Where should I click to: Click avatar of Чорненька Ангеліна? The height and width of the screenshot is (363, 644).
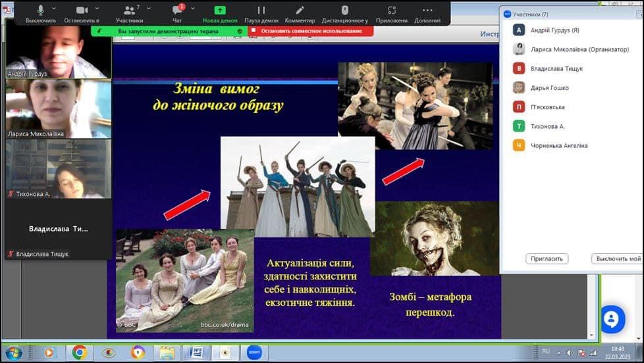[519, 145]
